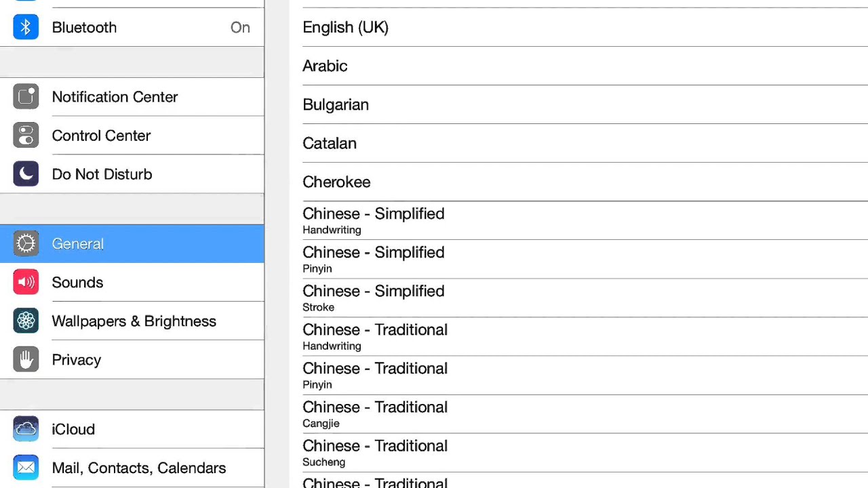Open Control Center settings
868x488 pixels.
[132, 136]
